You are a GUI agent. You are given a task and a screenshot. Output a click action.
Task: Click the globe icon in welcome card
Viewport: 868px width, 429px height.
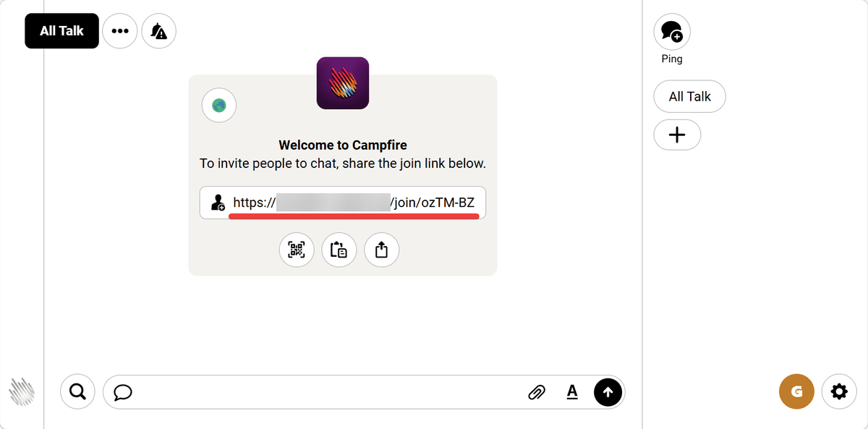click(219, 106)
